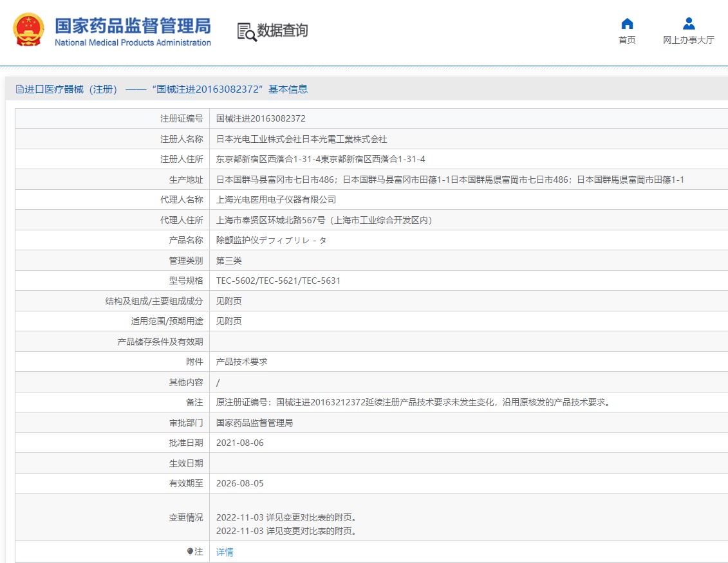Click the approval date 2021-08-06
728x563 pixels.
click(x=240, y=443)
